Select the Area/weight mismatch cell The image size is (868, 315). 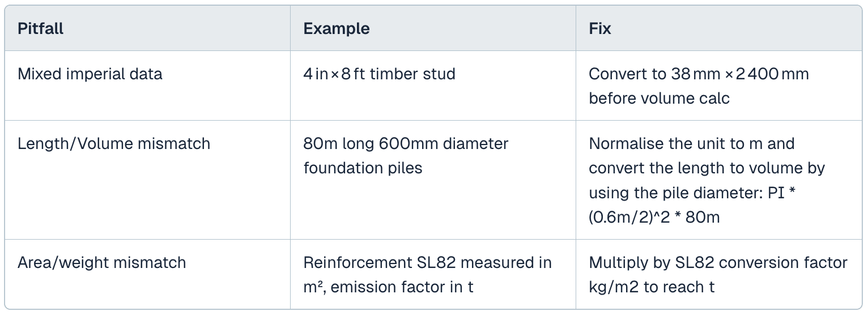pos(102,262)
